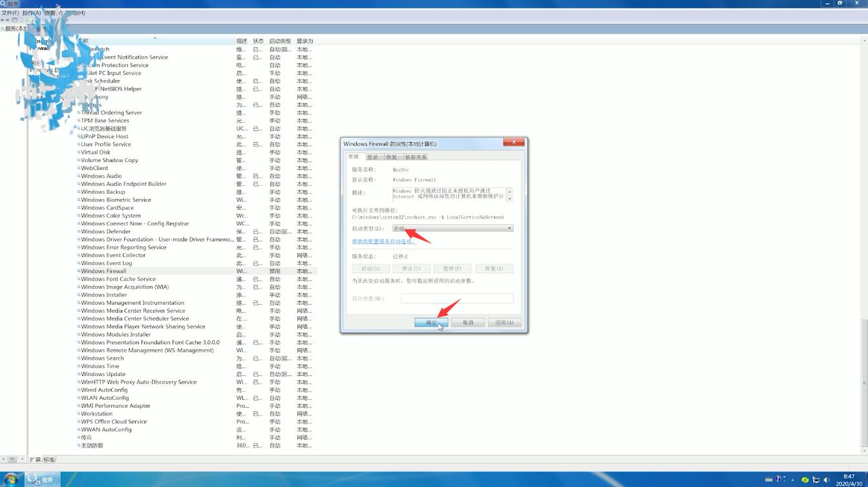Click the 取消 button in the dialog
The width and height of the screenshot is (868, 487).
pos(468,322)
